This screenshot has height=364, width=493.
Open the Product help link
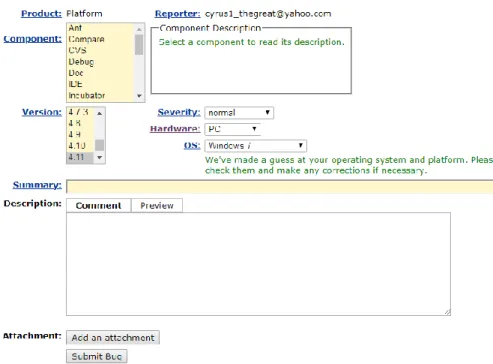point(41,14)
